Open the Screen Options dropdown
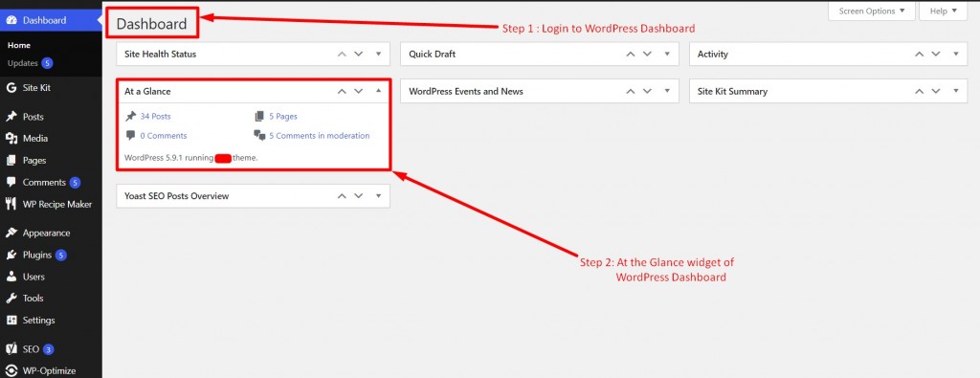The width and height of the screenshot is (980, 378). [871, 11]
